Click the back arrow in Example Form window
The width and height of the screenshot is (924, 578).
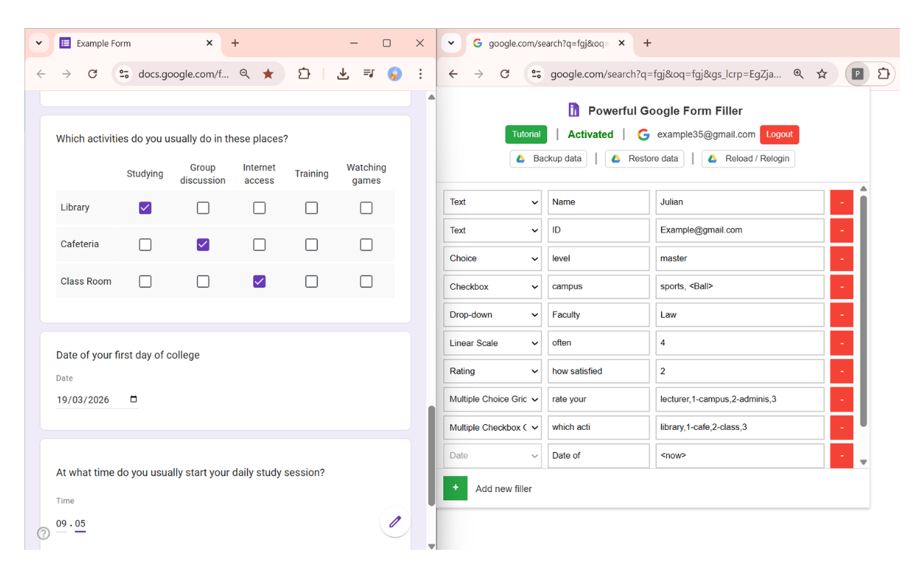click(41, 74)
